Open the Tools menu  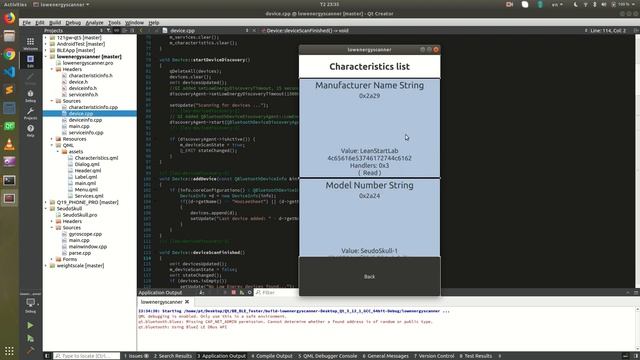pyautogui.click(x=114, y=23)
